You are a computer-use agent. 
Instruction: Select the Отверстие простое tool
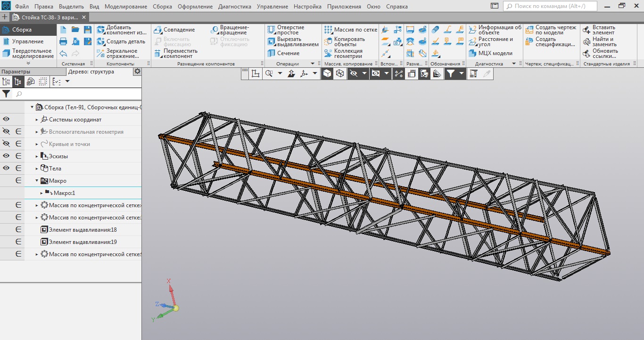tap(286, 30)
